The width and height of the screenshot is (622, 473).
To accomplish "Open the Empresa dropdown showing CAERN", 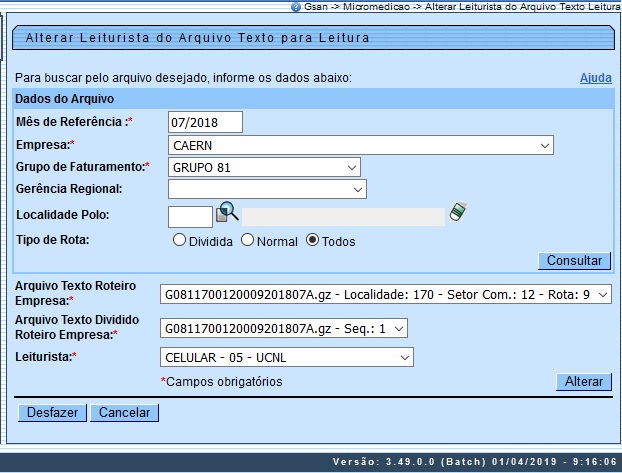I will [361, 145].
